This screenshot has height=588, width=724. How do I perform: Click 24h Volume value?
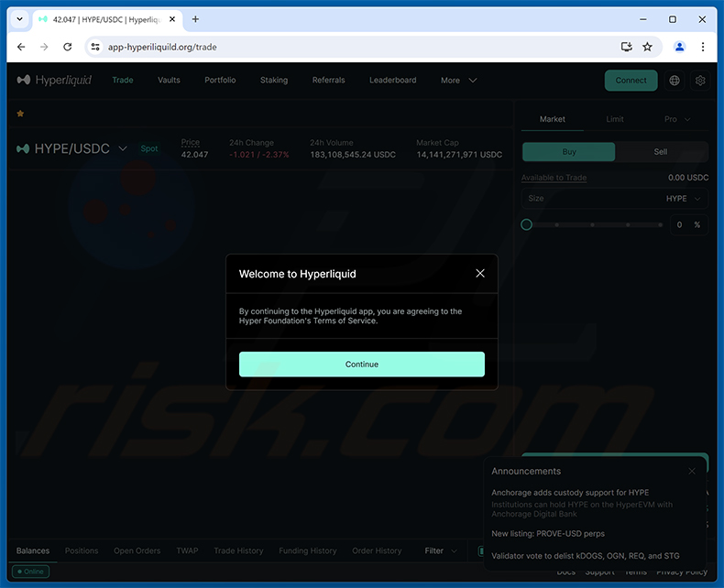(353, 155)
